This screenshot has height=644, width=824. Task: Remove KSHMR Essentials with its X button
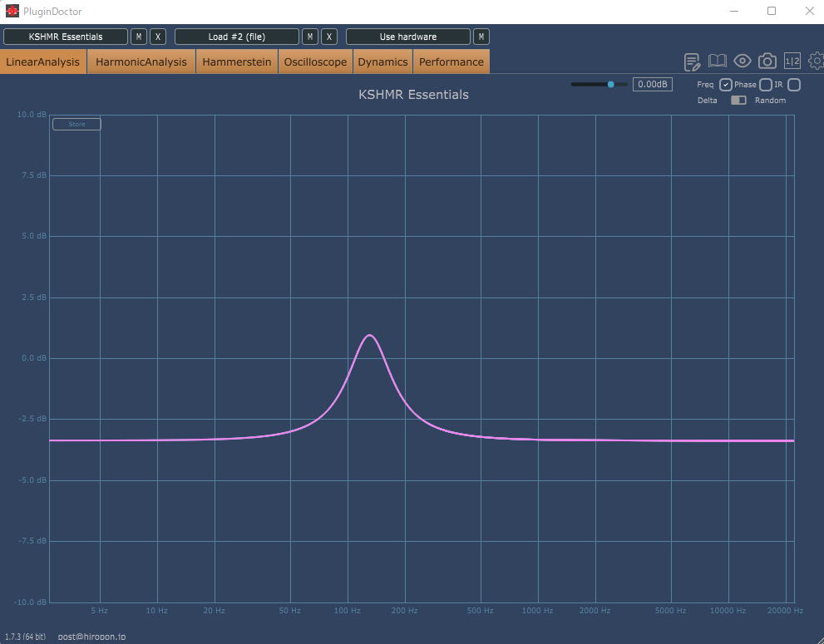click(158, 37)
